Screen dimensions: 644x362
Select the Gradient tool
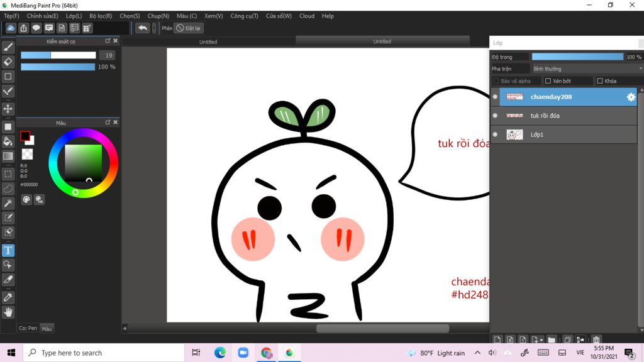pyautogui.click(x=8, y=156)
